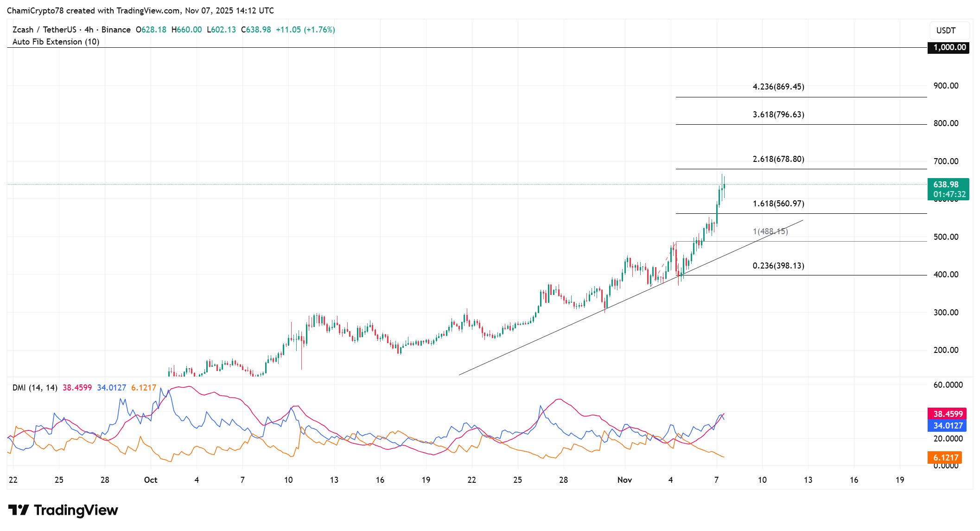Image resolution: width=980 pixels, height=531 pixels.
Task: Toggle visibility of the Auto Fib Extension indicator
Action: coord(56,42)
